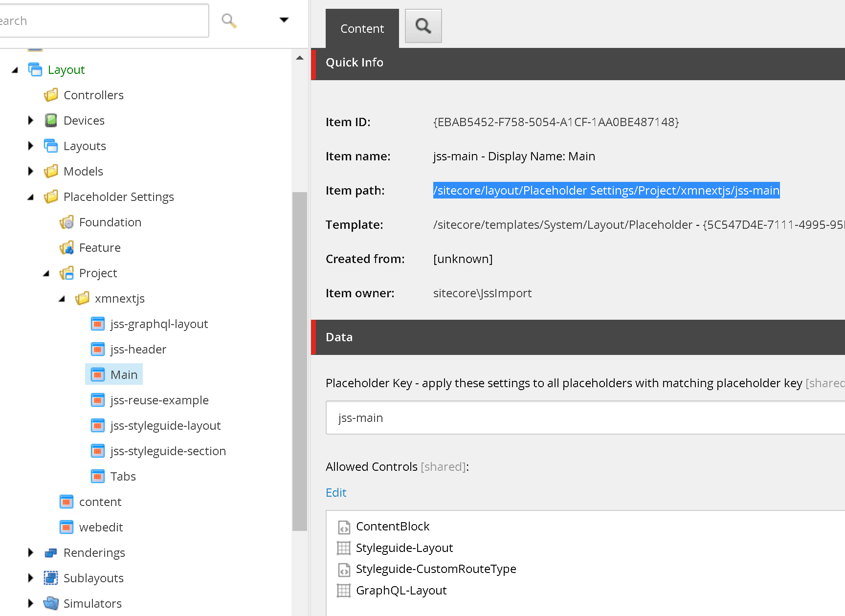Click the Feature folder icon
Image resolution: width=845 pixels, height=616 pixels.
pyautogui.click(x=67, y=248)
